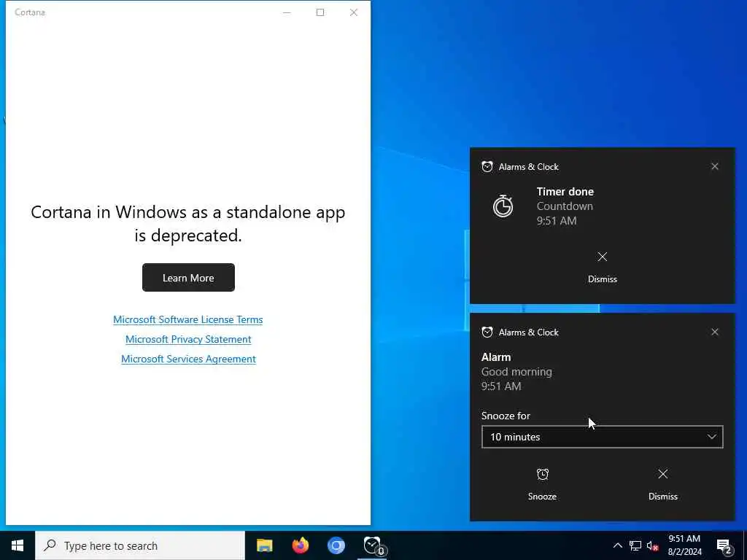Open Microsoft Privacy Statement link
The image size is (747, 560).
[x=188, y=339]
